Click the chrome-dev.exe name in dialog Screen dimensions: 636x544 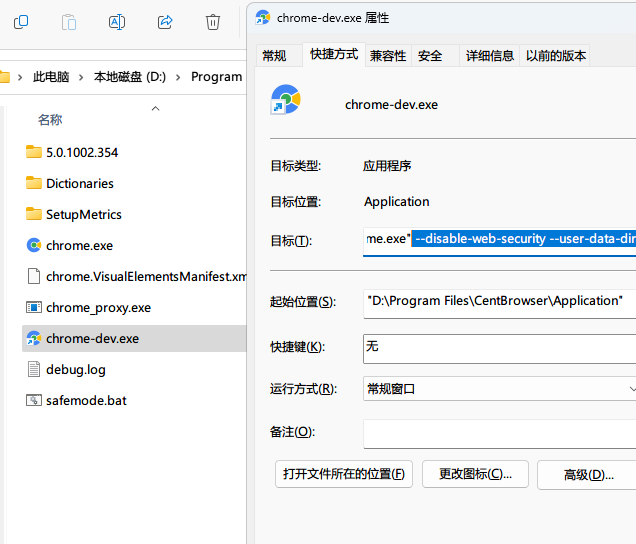(391, 105)
